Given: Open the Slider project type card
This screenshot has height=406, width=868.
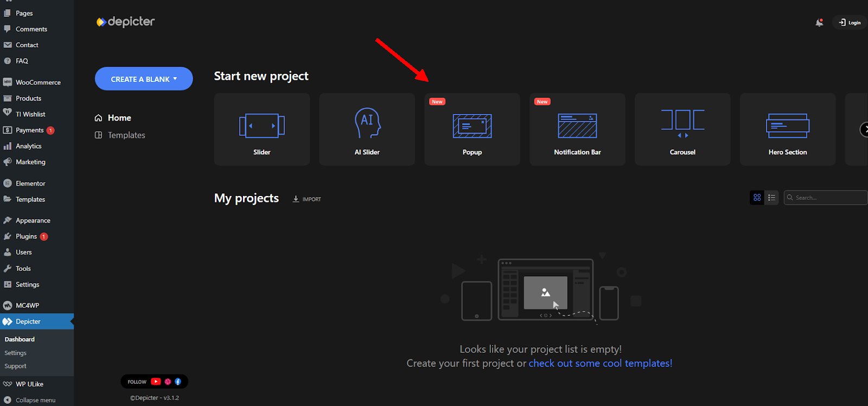Looking at the screenshot, I should click(x=262, y=129).
